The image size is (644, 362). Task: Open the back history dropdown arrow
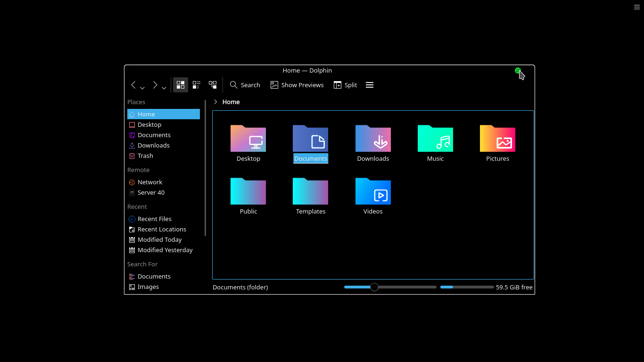(142, 88)
